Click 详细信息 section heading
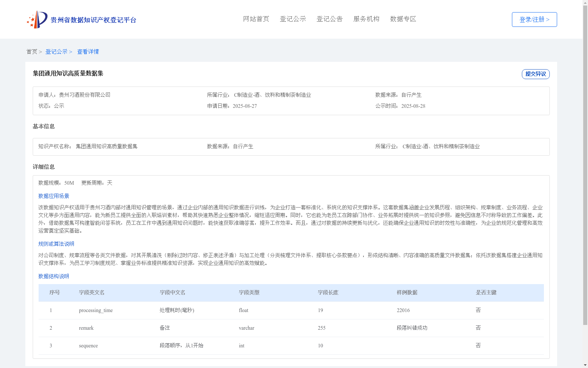This screenshot has height=368, width=588. (x=44, y=167)
